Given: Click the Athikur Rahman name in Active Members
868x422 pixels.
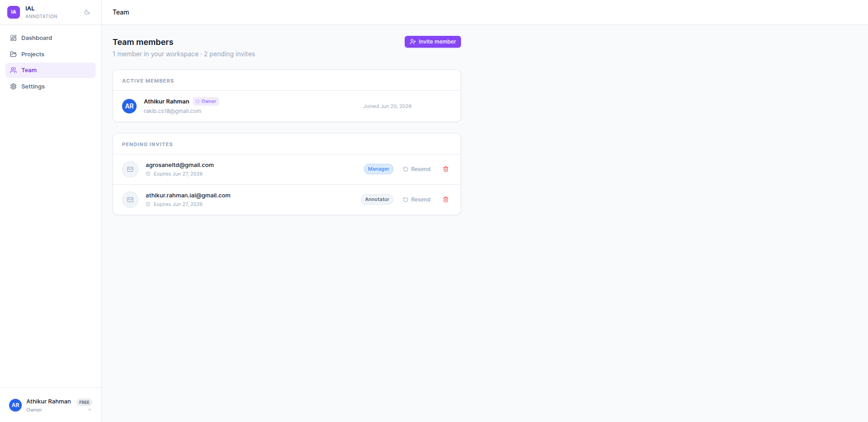Looking at the screenshot, I should point(167,102).
